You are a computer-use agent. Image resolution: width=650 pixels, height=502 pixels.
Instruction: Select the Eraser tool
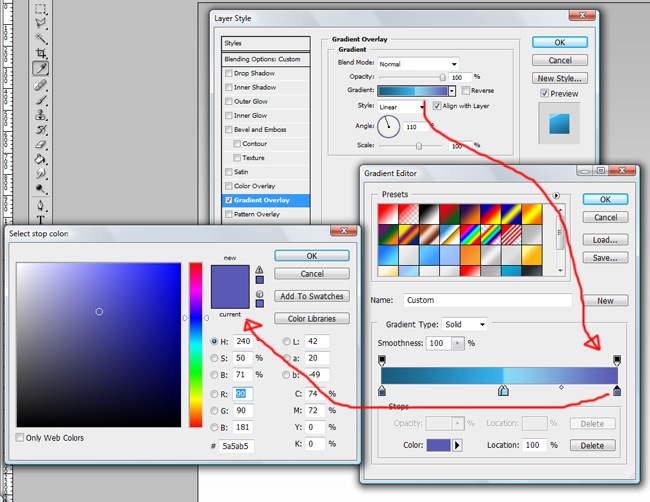click(x=41, y=143)
